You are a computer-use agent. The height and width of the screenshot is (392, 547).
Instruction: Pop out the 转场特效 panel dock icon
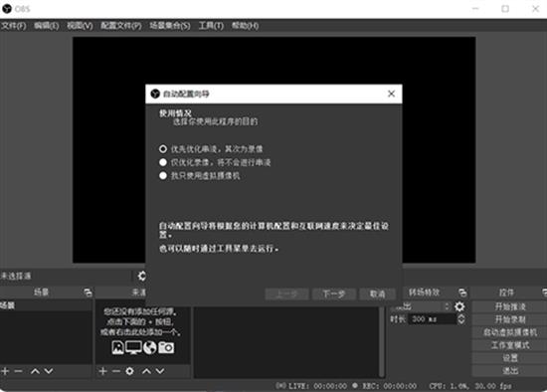(462, 293)
